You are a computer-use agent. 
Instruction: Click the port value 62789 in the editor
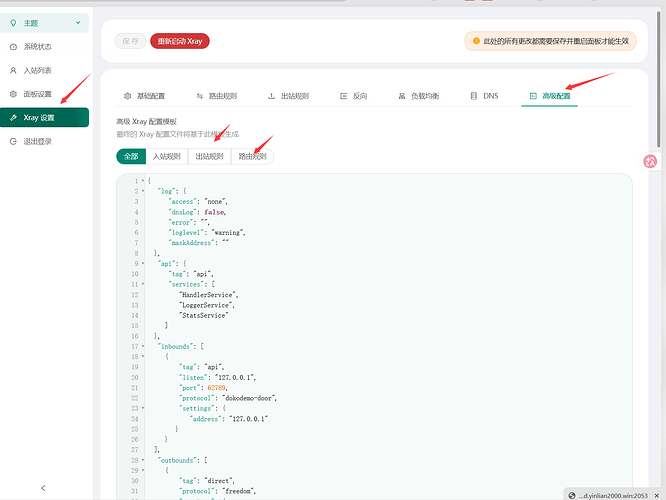click(x=217, y=388)
